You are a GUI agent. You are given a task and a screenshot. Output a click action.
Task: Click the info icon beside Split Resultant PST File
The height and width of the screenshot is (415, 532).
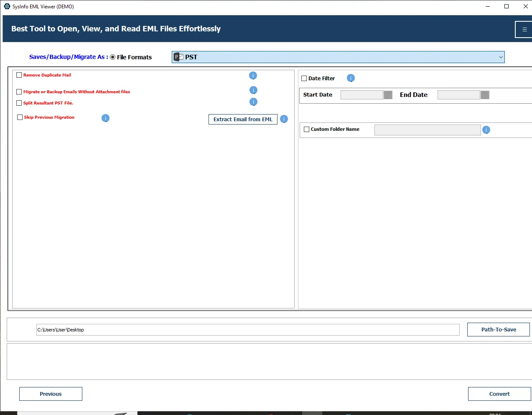click(253, 102)
